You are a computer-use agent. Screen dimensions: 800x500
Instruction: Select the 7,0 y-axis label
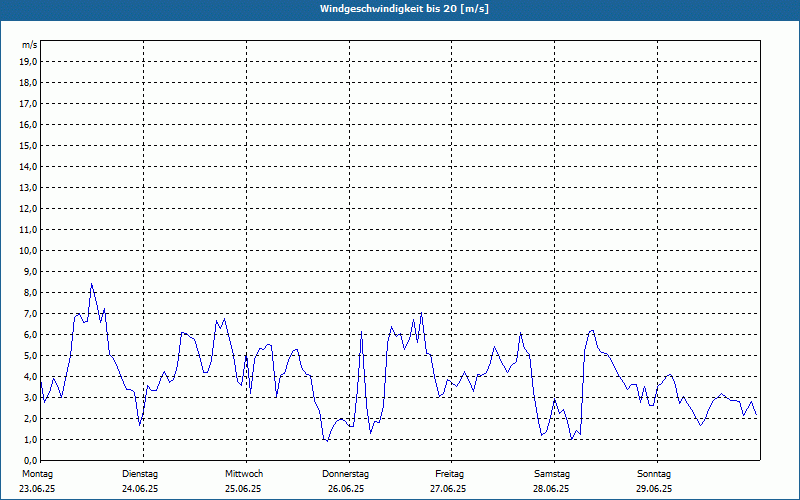pyautogui.click(x=30, y=313)
